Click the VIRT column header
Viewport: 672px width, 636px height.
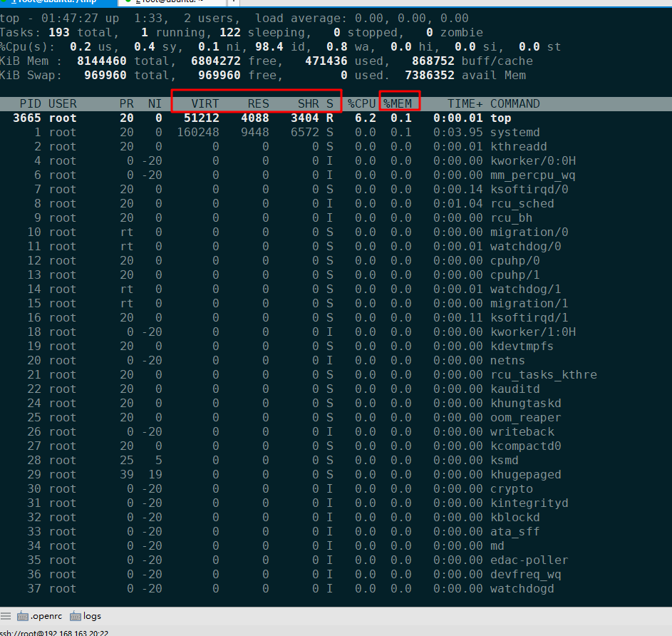205,104
